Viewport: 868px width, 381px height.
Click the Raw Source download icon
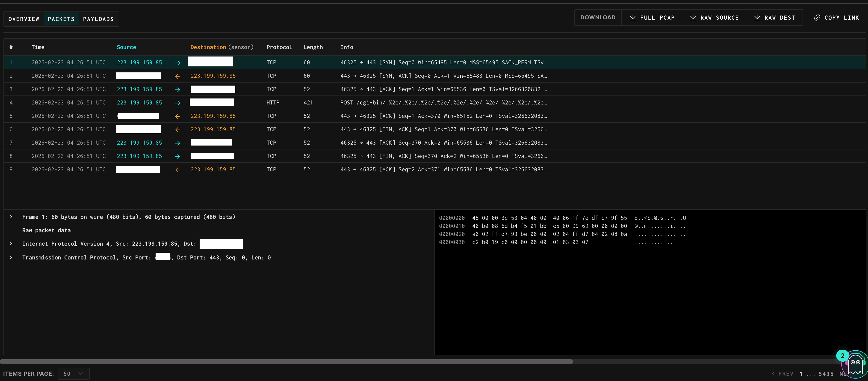693,18
